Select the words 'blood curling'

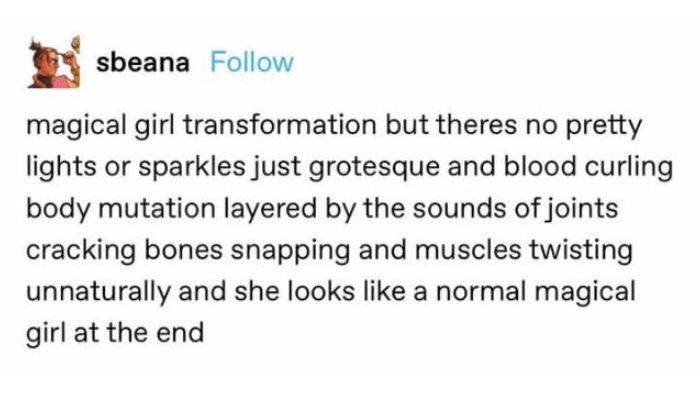tap(588, 167)
